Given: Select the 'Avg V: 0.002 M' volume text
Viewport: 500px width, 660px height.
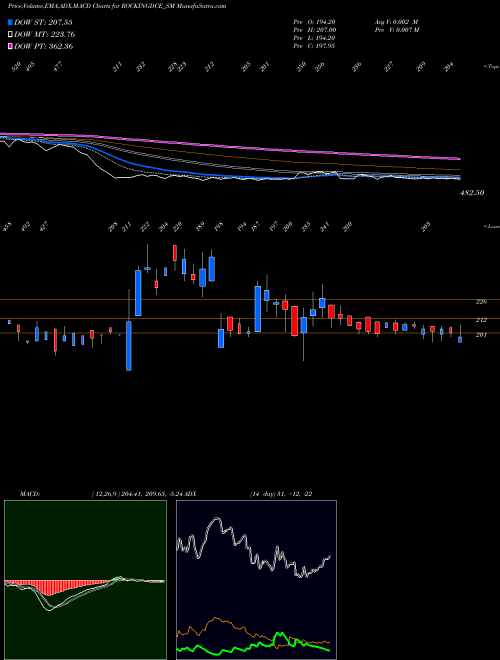Looking at the screenshot, I should 397,22.
